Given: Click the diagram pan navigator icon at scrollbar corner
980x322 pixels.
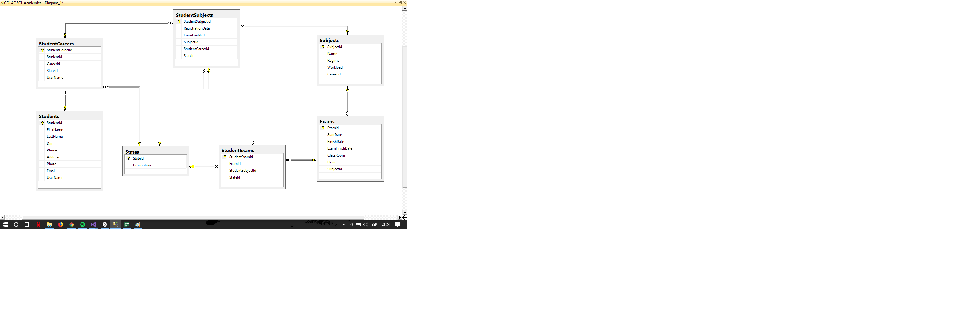Looking at the screenshot, I should 404,217.
